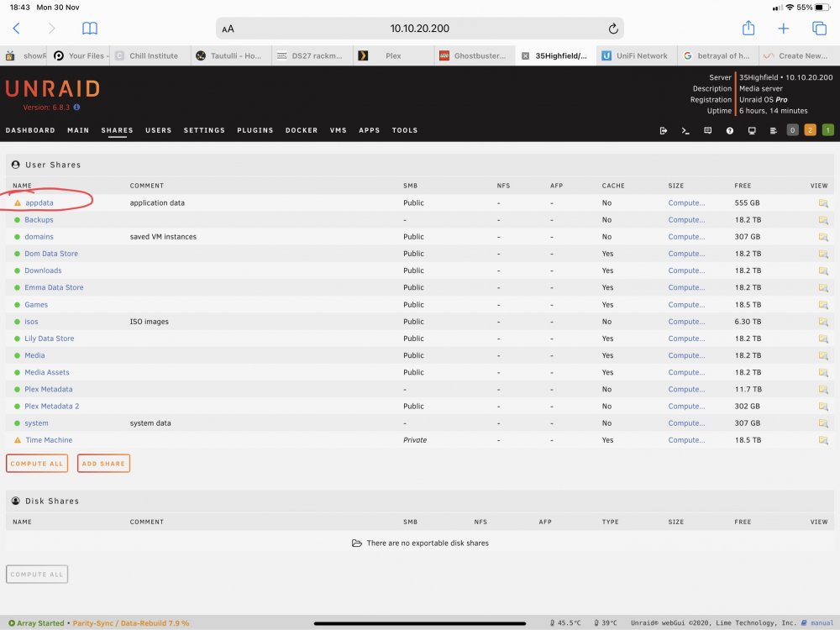This screenshot has height=630, width=840.
Task: Open the Main menu item
Action: tap(78, 130)
